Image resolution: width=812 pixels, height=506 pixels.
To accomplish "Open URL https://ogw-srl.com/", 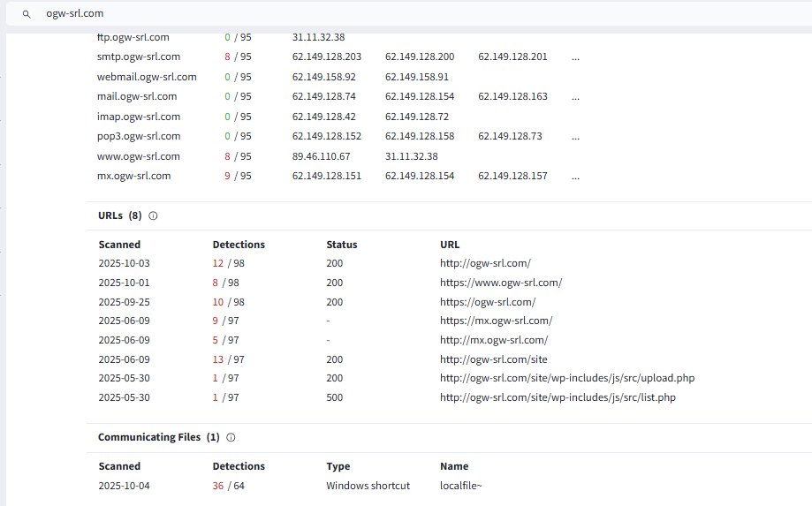I will click(x=488, y=302).
